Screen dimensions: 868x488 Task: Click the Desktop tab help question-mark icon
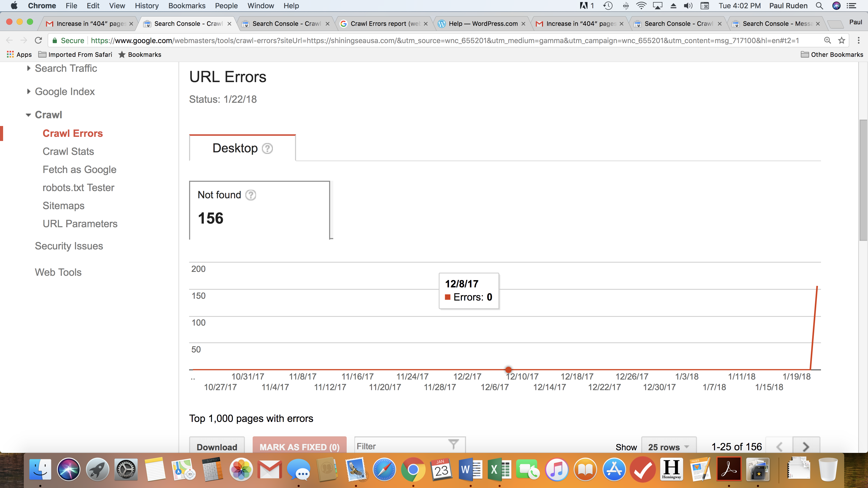pos(267,148)
